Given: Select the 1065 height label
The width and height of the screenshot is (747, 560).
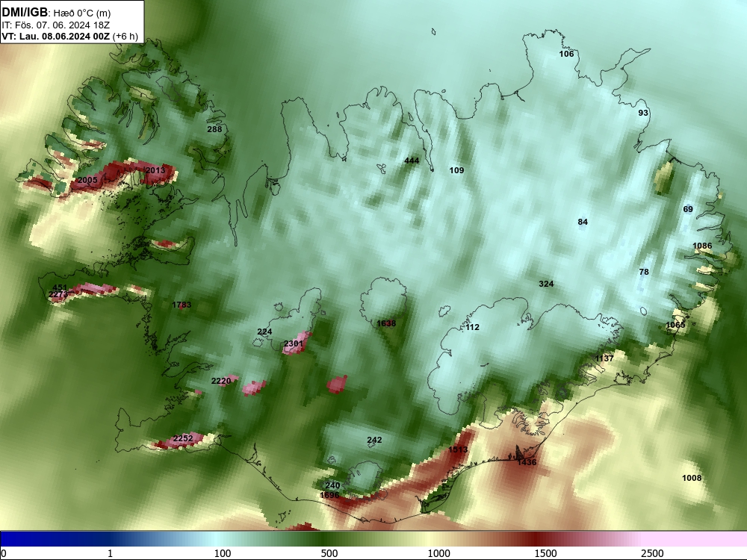Looking at the screenshot, I should [x=675, y=325].
